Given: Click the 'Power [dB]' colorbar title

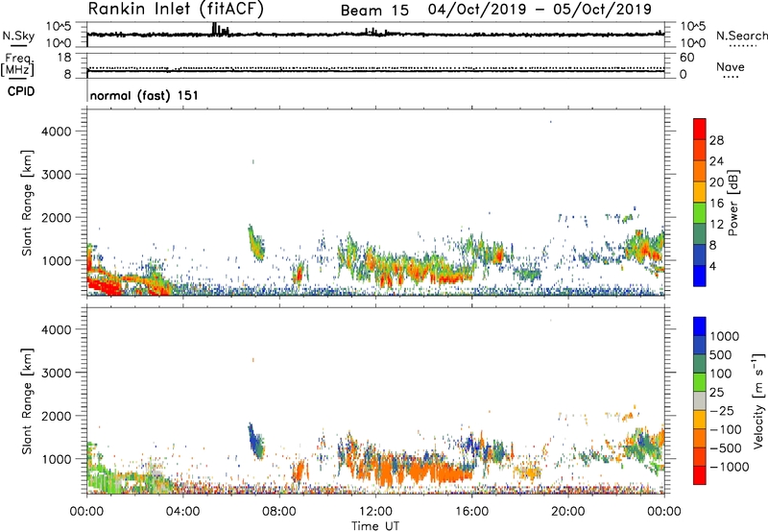Looking at the screenshot, I should pyautogui.click(x=733, y=203).
